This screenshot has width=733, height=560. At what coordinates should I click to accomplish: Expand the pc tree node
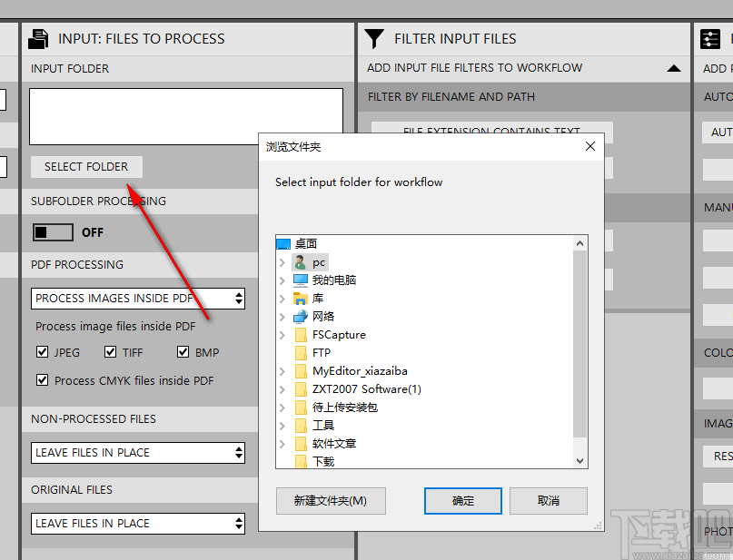[282, 262]
